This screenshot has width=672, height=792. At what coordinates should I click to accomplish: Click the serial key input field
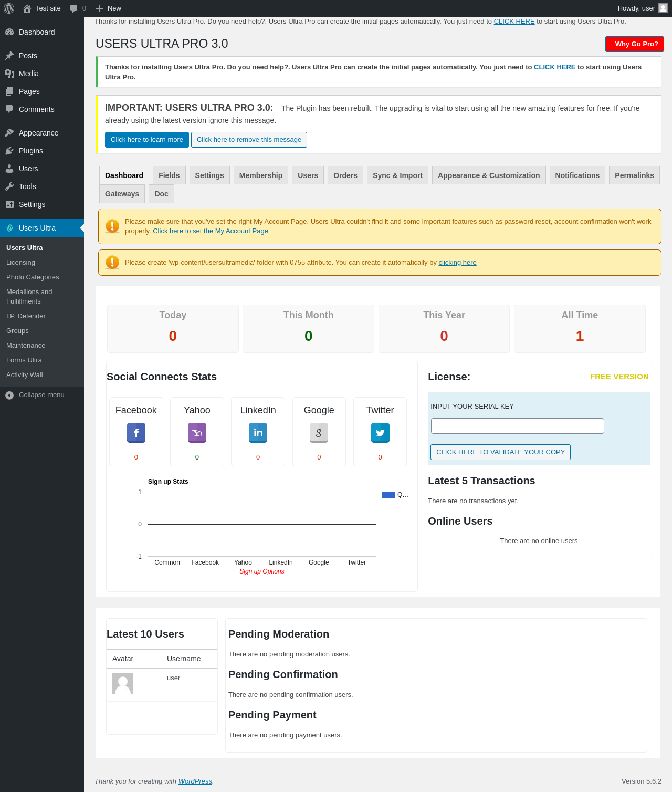[518, 426]
